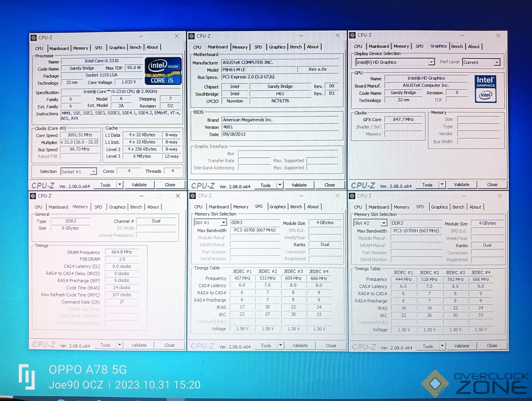Click the 444 MHz JEDEC #1 frequency cell

click(404, 279)
